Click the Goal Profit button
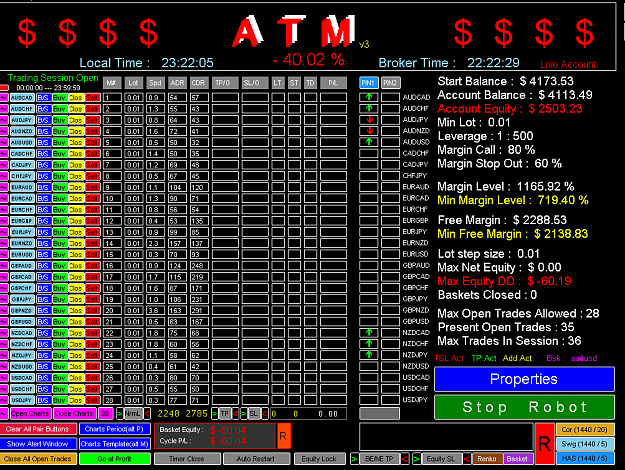The height and width of the screenshot is (470, 625). (x=115, y=459)
